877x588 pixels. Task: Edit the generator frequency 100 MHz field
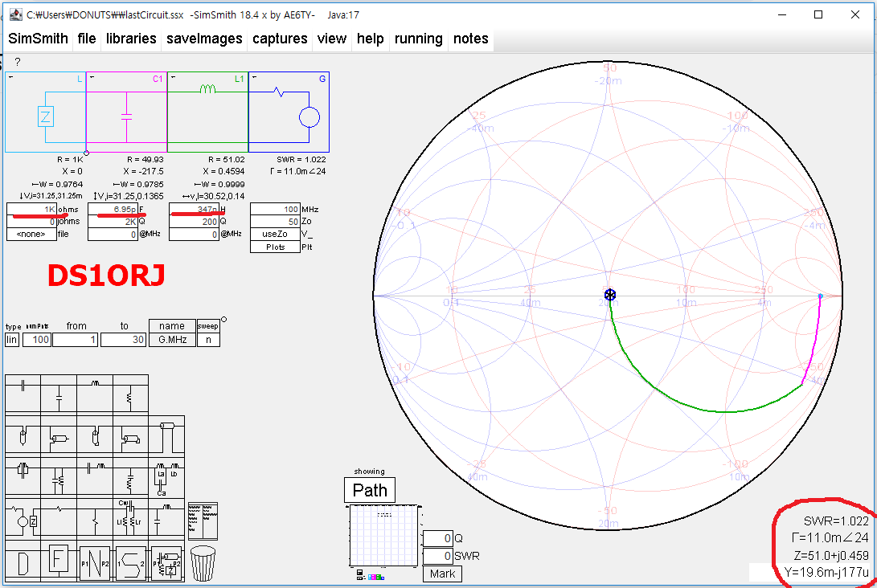click(275, 210)
